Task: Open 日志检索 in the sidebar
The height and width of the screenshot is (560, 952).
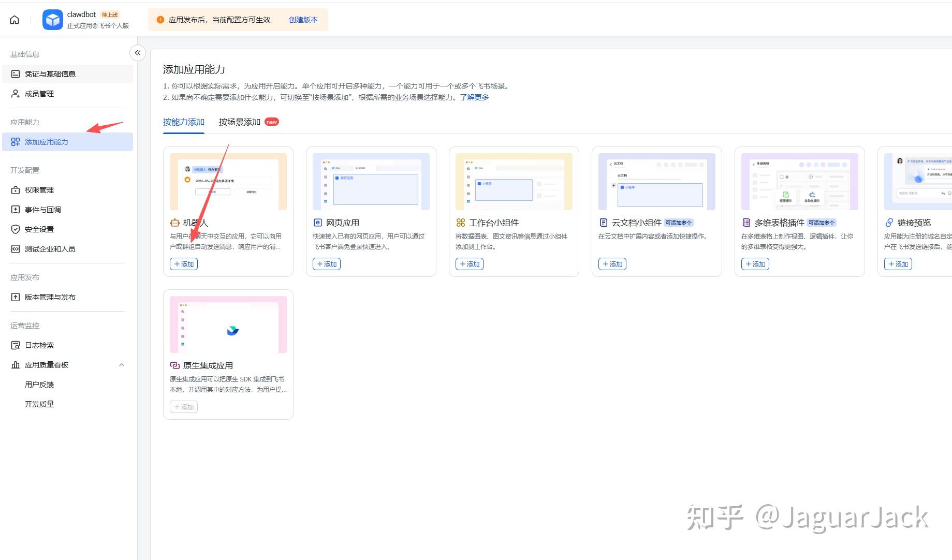Action: (x=67, y=345)
